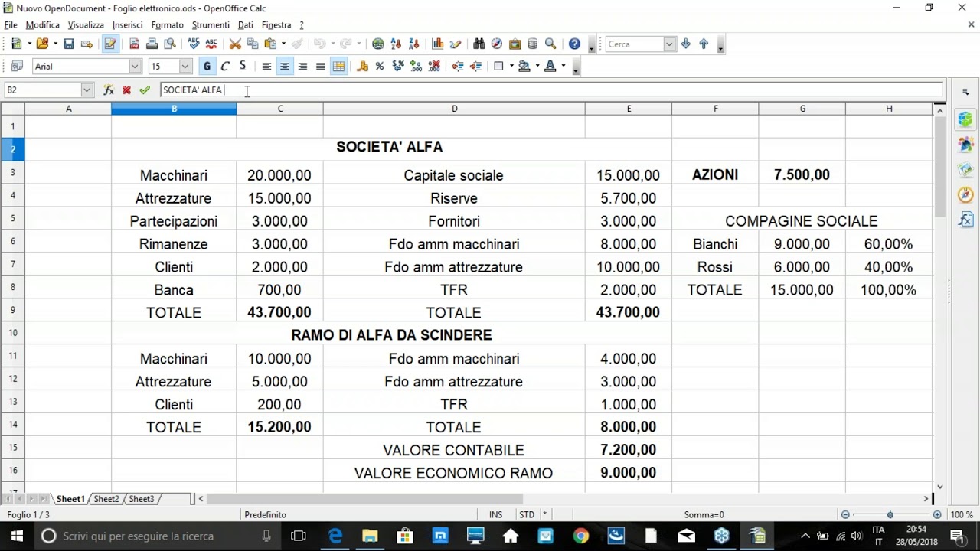Viewport: 980px width, 551px height.
Task: Toggle Edit File mode icon
Action: [110, 44]
